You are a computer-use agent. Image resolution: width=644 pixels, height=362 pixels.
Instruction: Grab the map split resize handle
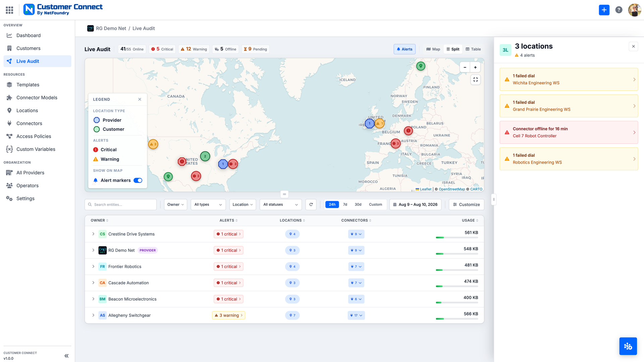[284, 194]
